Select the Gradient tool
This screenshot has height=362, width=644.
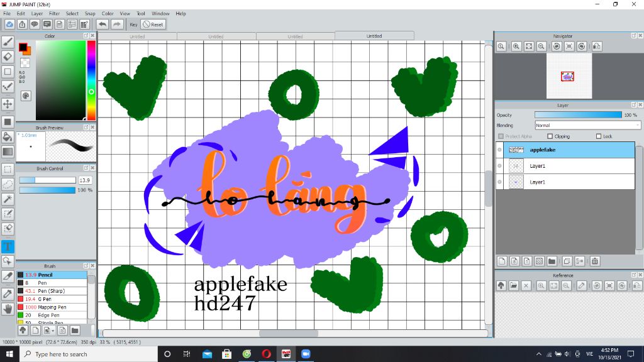pos(8,151)
